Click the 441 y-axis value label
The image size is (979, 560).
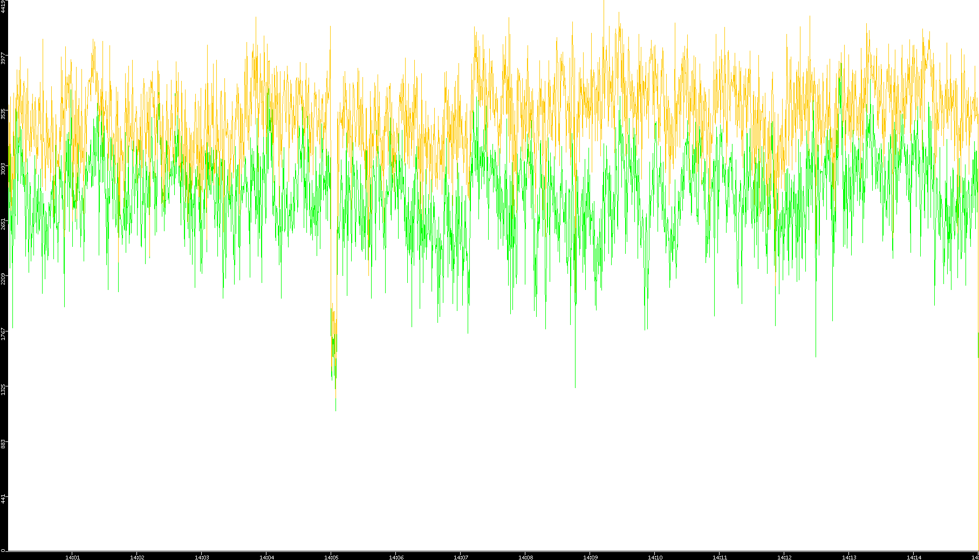point(3,499)
